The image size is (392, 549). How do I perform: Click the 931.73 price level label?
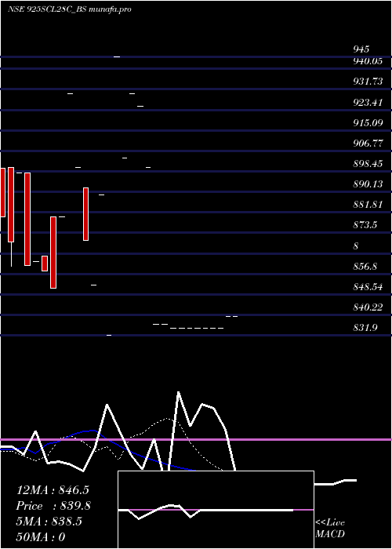click(x=368, y=82)
